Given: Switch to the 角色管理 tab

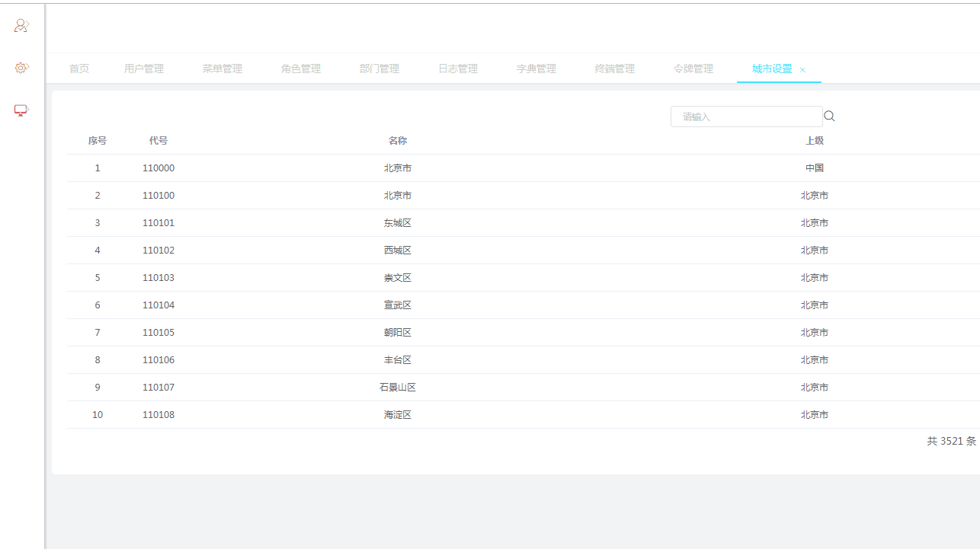Looking at the screenshot, I should [x=301, y=69].
